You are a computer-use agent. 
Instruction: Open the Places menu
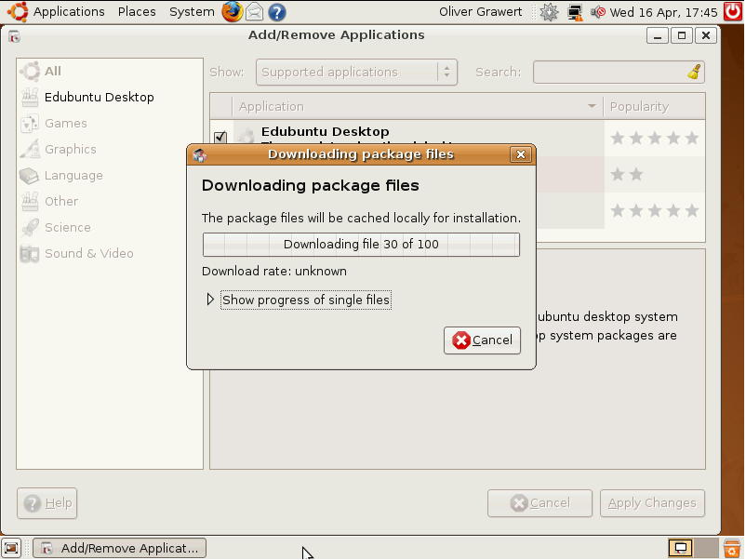(x=137, y=12)
